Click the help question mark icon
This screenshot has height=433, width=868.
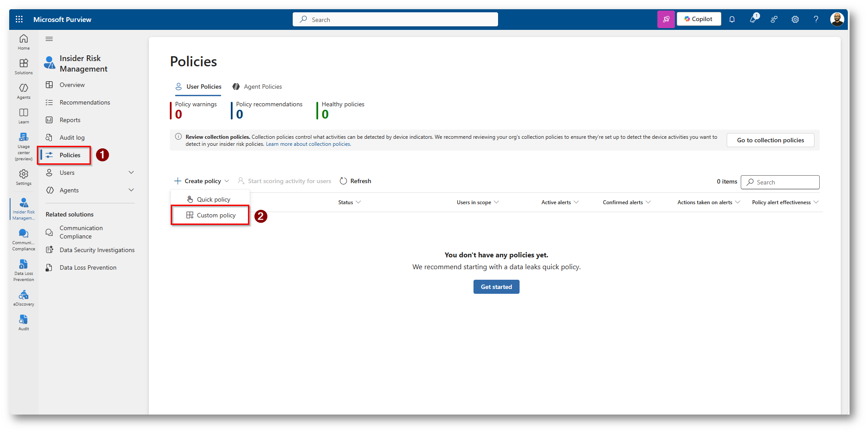[x=816, y=19]
